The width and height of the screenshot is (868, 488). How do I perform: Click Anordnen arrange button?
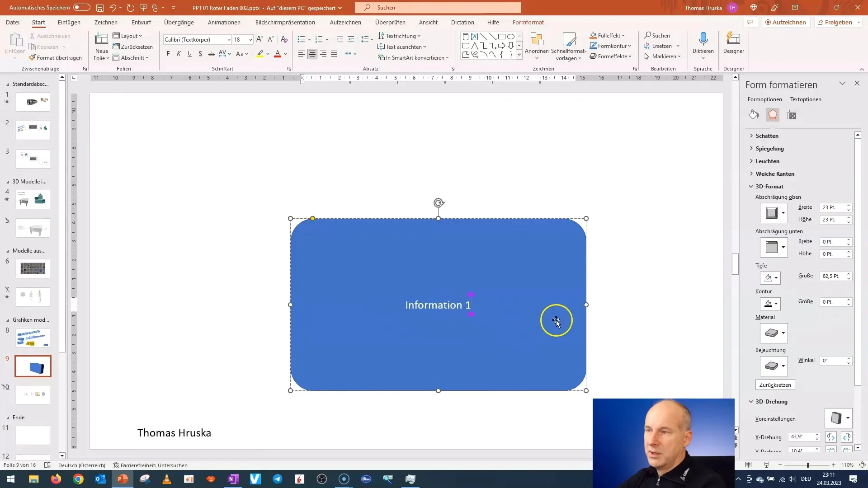tap(537, 47)
